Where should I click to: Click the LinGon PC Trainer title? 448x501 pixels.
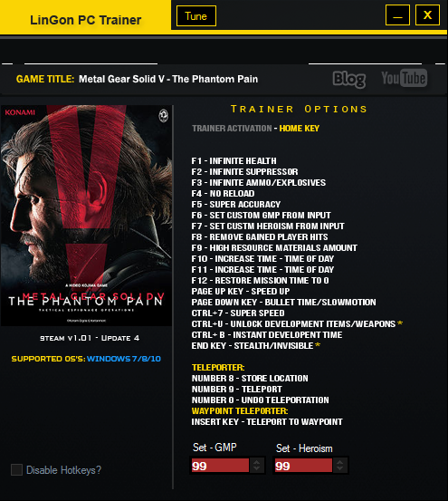click(85, 20)
